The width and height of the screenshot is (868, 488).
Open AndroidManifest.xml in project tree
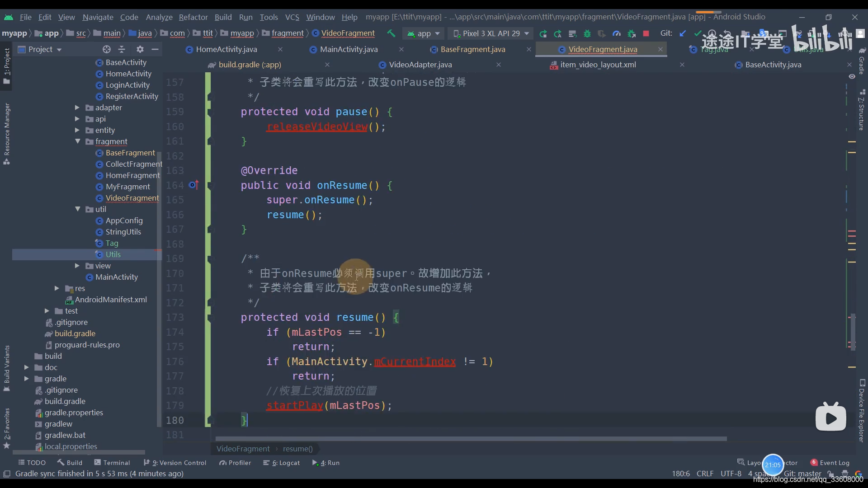pyautogui.click(x=111, y=300)
